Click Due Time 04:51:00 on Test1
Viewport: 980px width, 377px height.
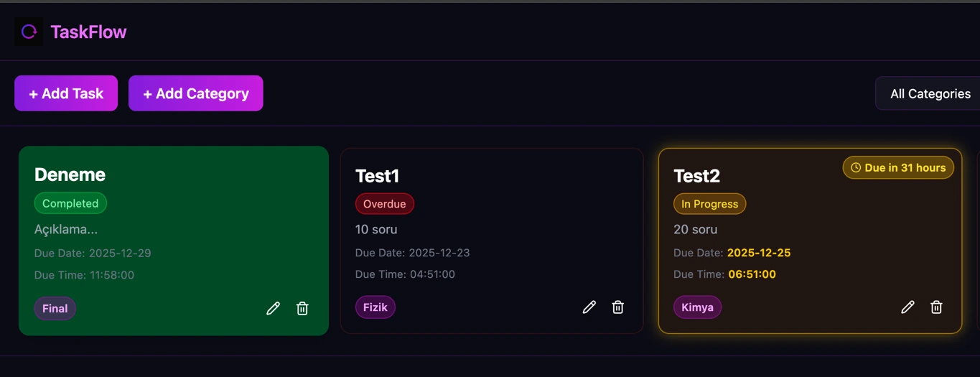[x=405, y=274]
